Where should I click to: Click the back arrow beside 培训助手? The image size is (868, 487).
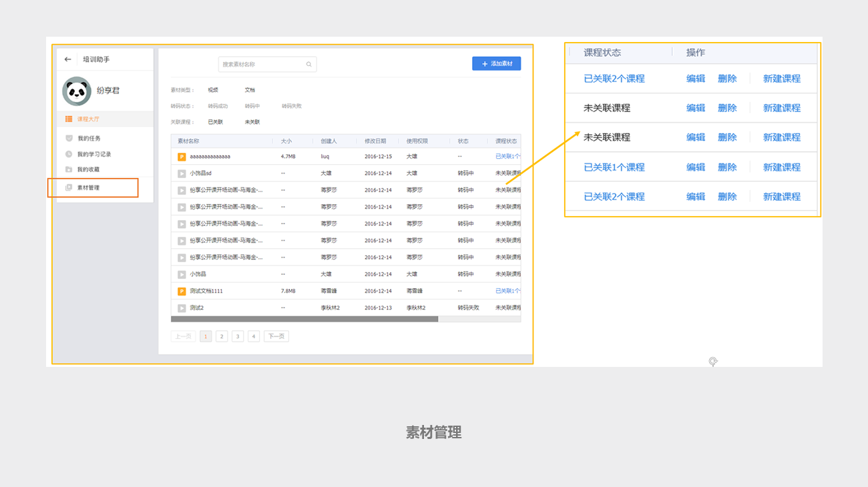point(67,59)
